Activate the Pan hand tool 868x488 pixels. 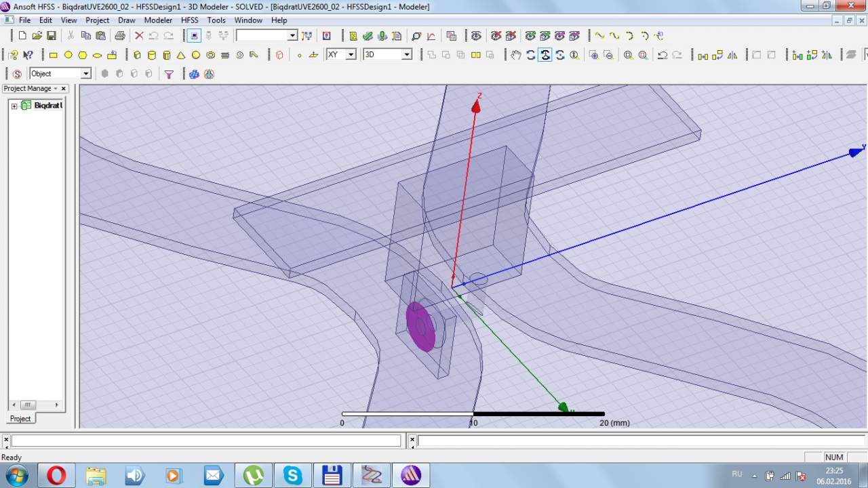[516, 55]
